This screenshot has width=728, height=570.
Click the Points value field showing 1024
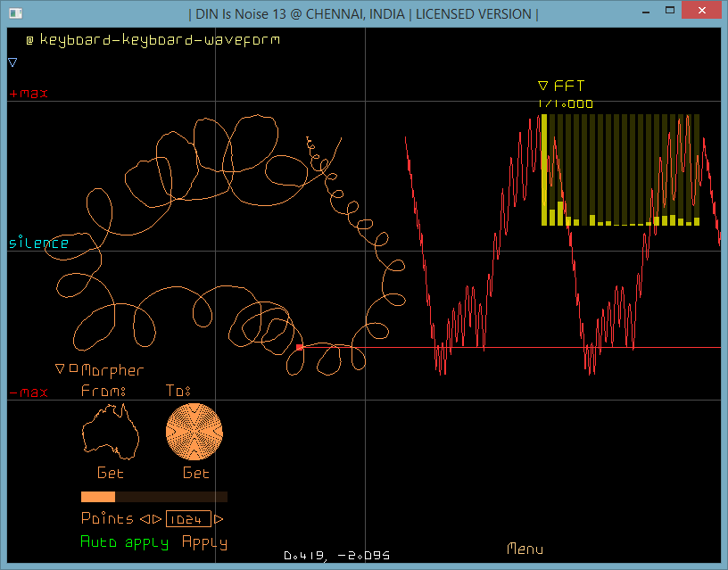point(188,519)
